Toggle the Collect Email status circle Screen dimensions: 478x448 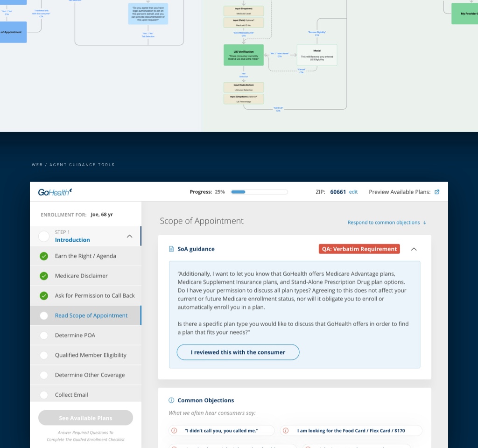pos(44,395)
